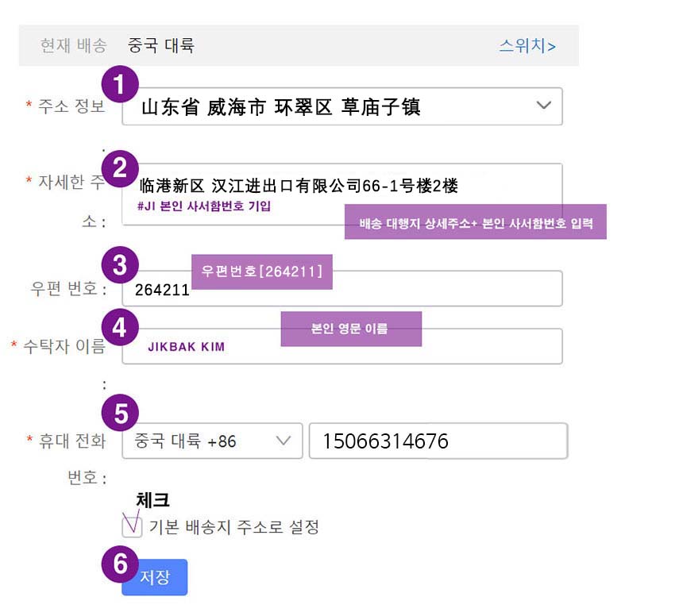Click the 본인 영문 이름 purple hint label
Image resolution: width=675 pixels, height=616 pixels.
click(351, 329)
